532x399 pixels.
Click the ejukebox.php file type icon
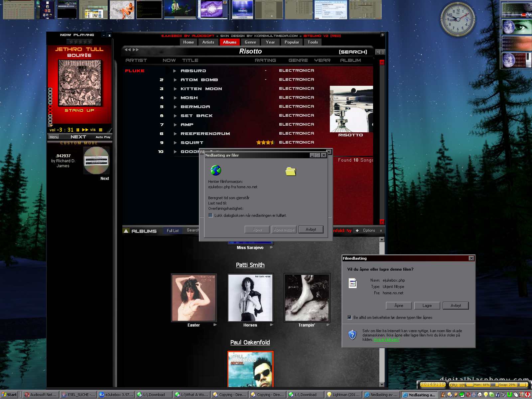pyautogui.click(x=353, y=283)
